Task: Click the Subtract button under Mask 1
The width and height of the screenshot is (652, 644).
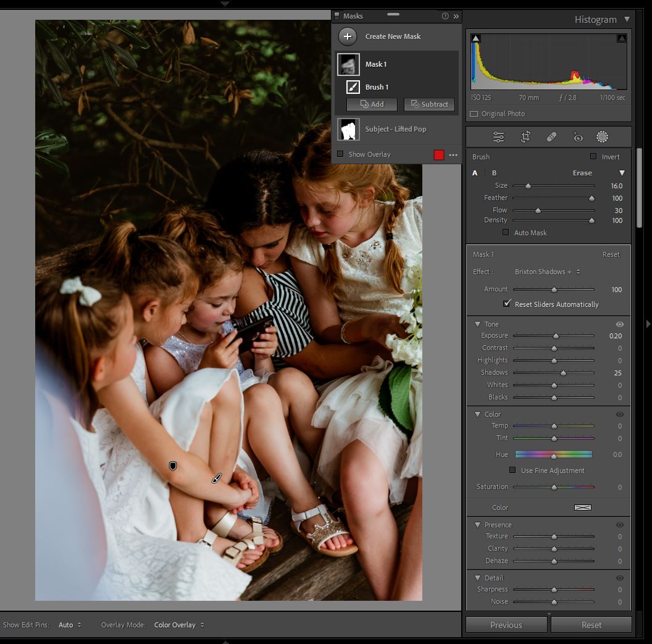Action: tap(429, 104)
